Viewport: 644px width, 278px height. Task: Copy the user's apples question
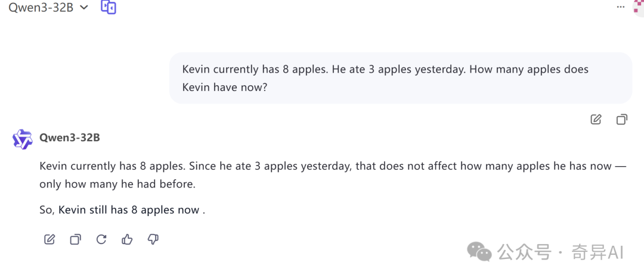pos(622,119)
